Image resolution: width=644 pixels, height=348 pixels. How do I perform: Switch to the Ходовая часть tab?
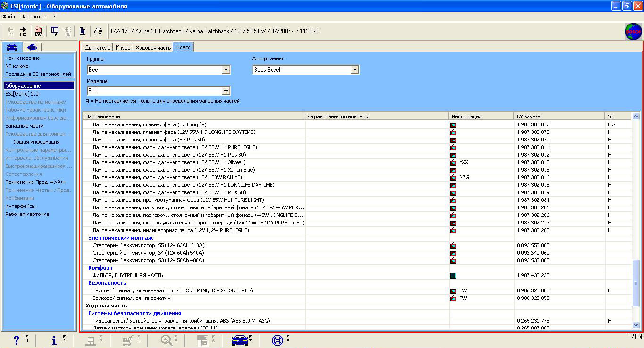point(153,47)
